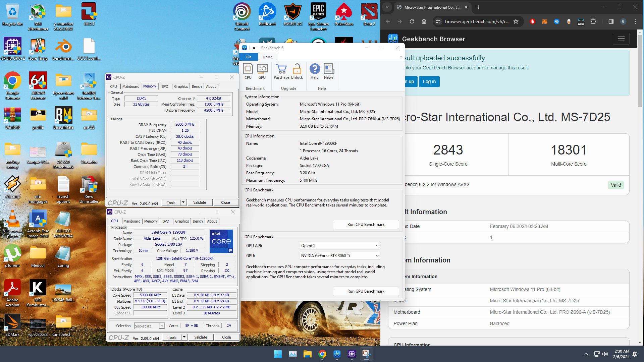
Task: Click Chrome page vertical scrollbar
Action: 640,70
